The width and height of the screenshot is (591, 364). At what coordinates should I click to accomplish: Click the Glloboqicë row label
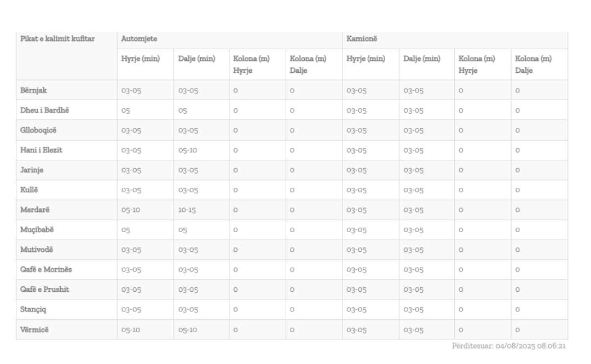click(38, 130)
